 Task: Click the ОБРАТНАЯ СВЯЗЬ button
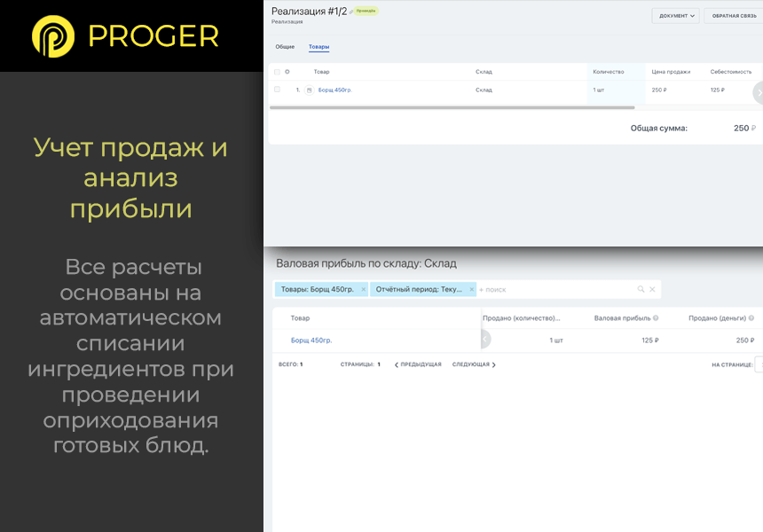[x=736, y=16]
